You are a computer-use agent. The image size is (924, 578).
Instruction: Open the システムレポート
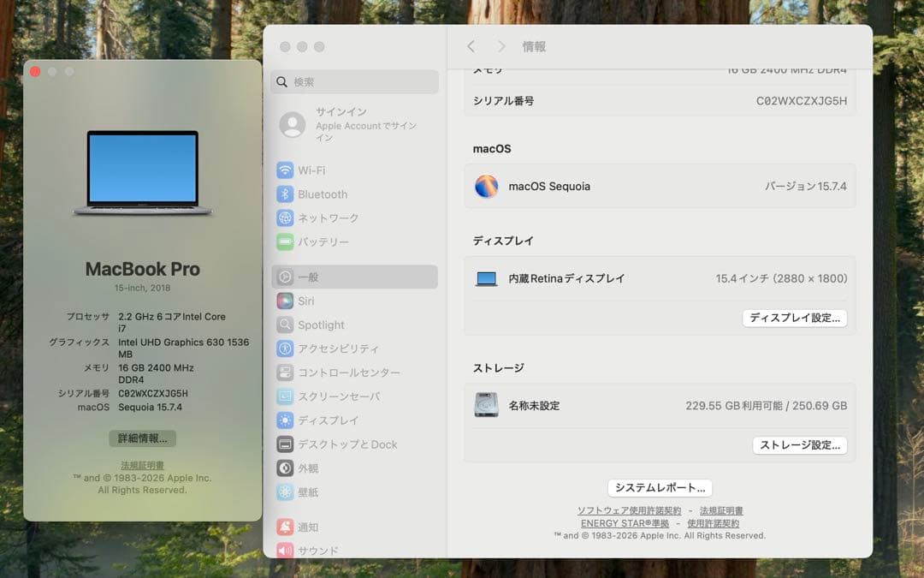pos(659,487)
